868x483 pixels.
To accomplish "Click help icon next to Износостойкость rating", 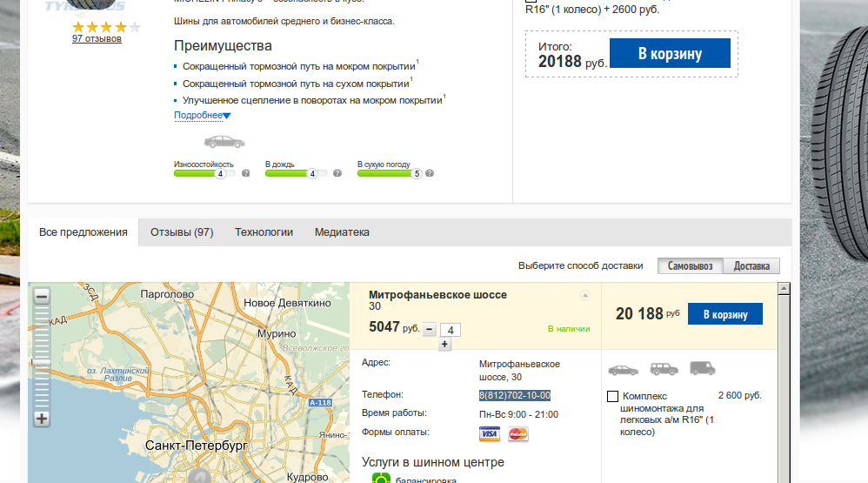I will tap(246, 173).
